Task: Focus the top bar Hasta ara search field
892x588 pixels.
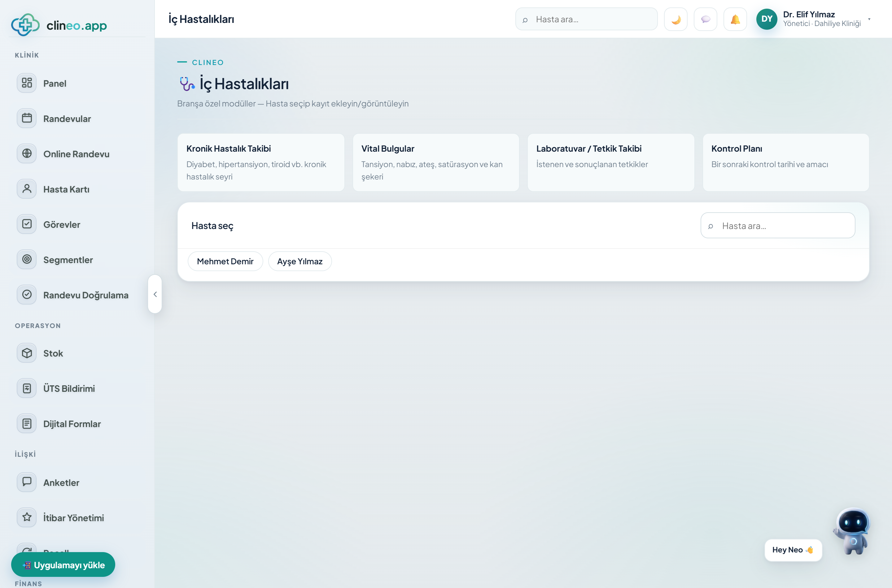Action: point(586,19)
